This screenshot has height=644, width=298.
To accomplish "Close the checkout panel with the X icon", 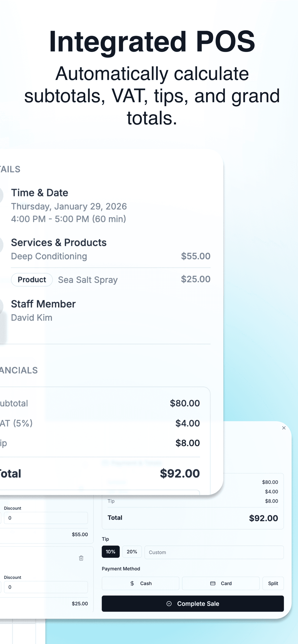I will [284, 428].
